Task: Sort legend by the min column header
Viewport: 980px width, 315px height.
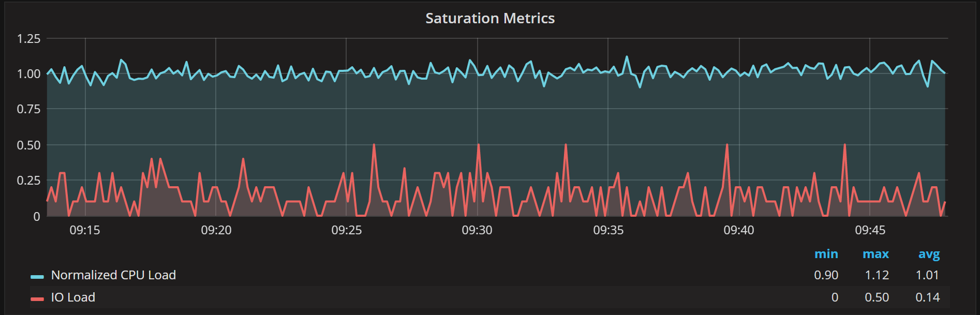Action: point(826,254)
